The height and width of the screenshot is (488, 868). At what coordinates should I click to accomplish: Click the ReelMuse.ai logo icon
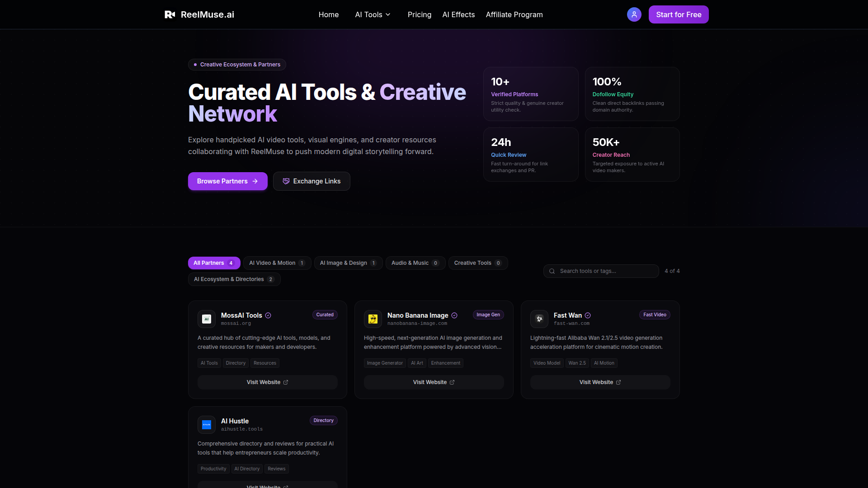(x=170, y=14)
